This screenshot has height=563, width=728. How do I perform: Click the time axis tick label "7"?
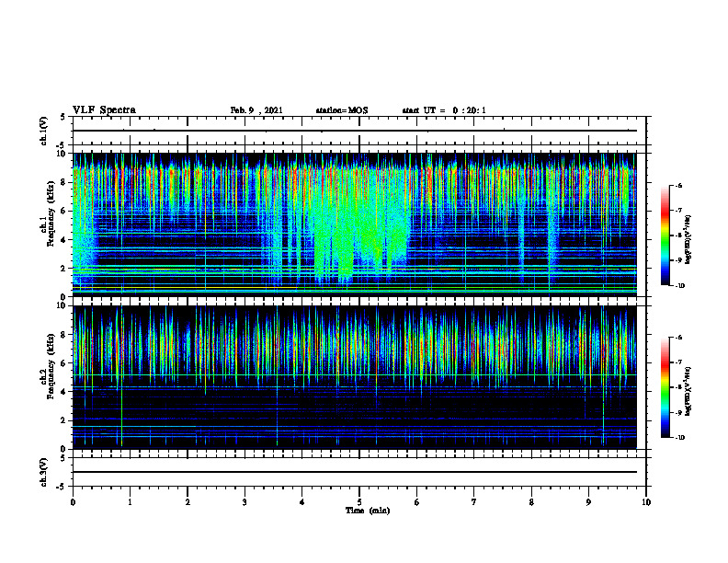click(x=474, y=502)
